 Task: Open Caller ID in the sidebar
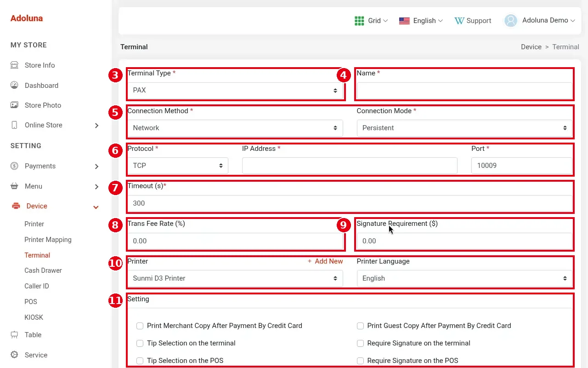click(x=37, y=286)
